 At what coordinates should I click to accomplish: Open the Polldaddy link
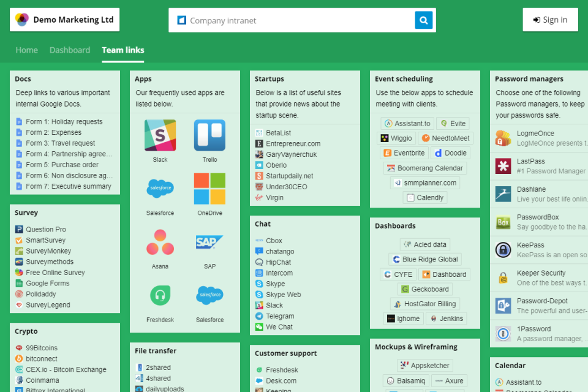(x=41, y=294)
